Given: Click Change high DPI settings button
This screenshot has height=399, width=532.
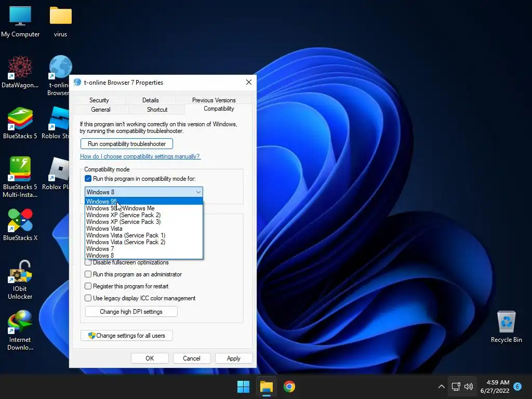Looking at the screenshot, I should [131, 312].
